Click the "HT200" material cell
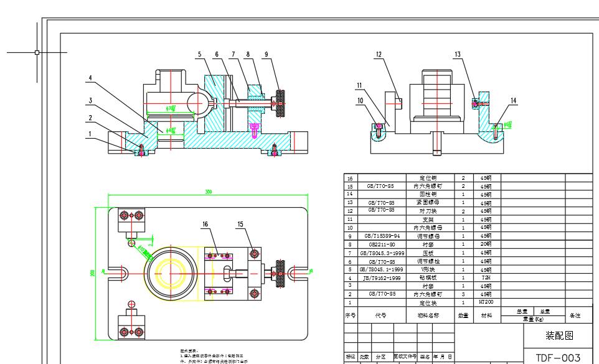This screenshot has height=364, width=599. (x=486, y=302)
